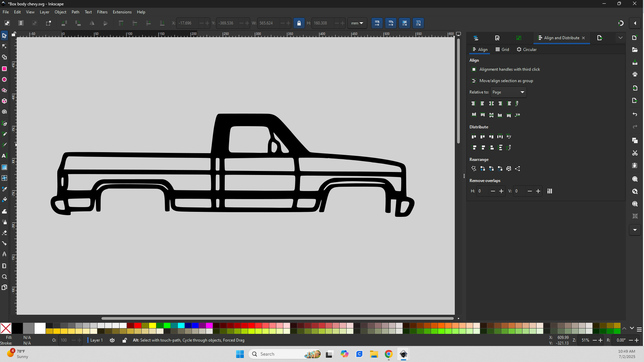Toggle scale stroke width with object

click(x=377, y=23)
